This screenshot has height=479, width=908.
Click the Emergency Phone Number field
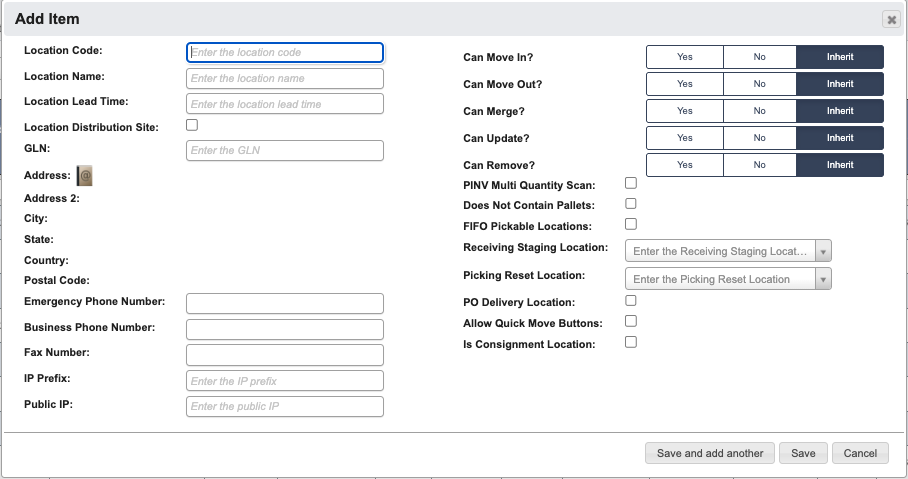pos(285,304)
